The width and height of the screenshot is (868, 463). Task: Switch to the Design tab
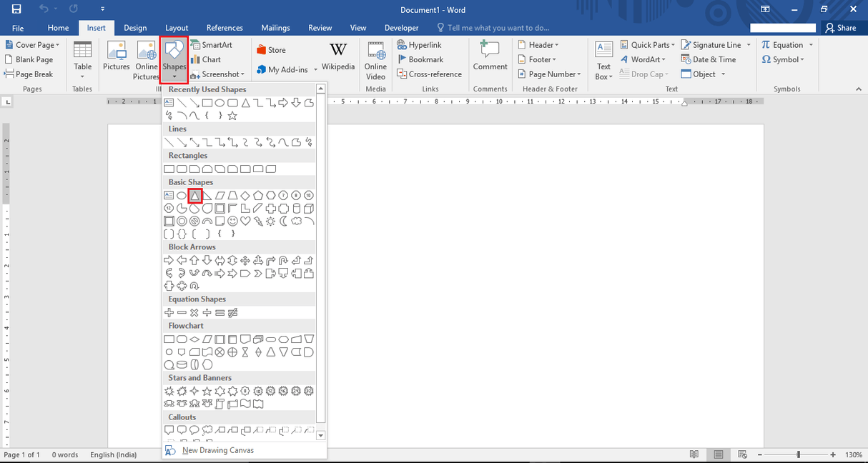(x=135, y=27)
